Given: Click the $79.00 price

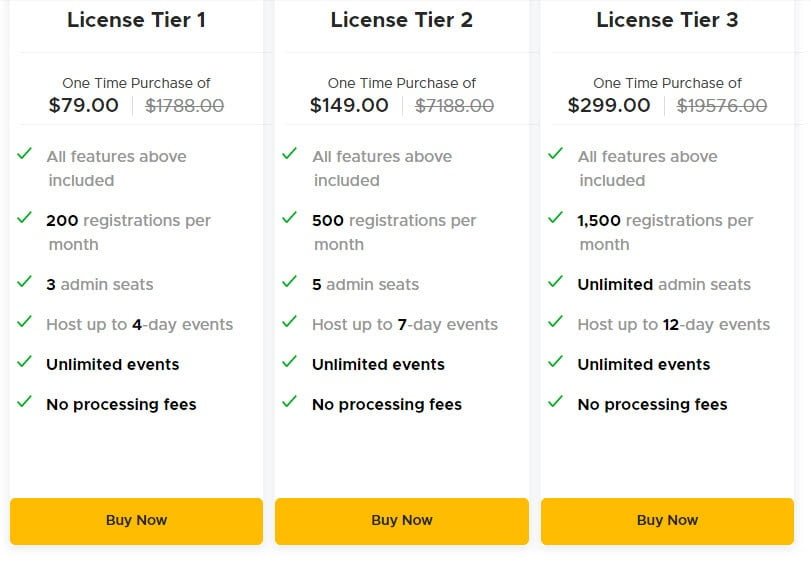Looking at the screenshot, I should click(83, 105).
